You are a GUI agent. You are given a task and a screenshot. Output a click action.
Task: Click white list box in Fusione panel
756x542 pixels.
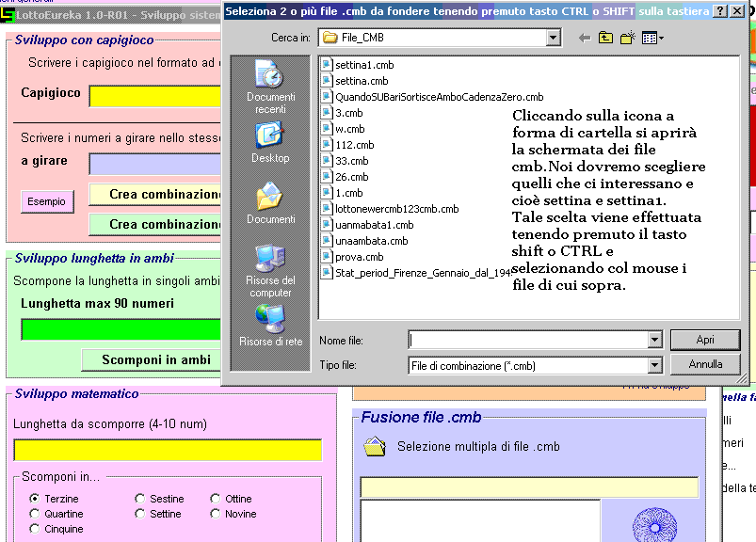click(480, 520)
